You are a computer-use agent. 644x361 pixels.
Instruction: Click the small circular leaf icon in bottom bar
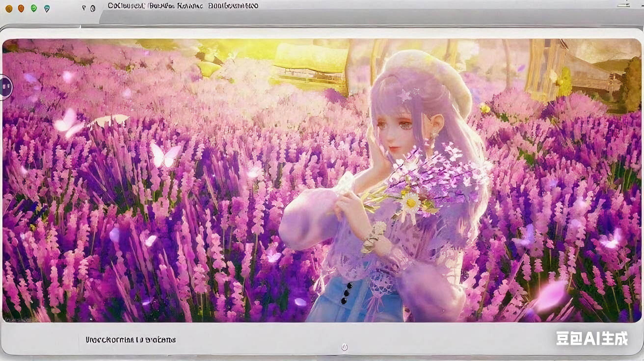click(x=345, y=347)
